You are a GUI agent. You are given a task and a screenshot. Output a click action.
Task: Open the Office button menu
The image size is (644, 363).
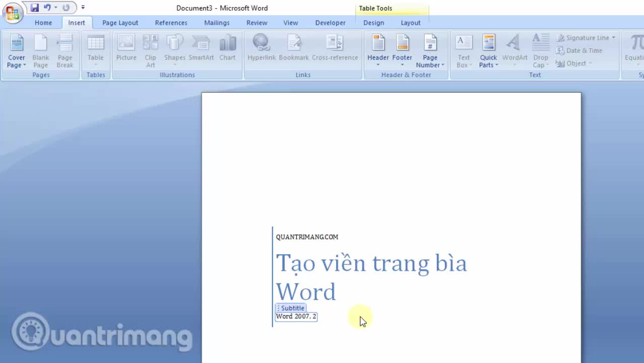click(13, 12)
